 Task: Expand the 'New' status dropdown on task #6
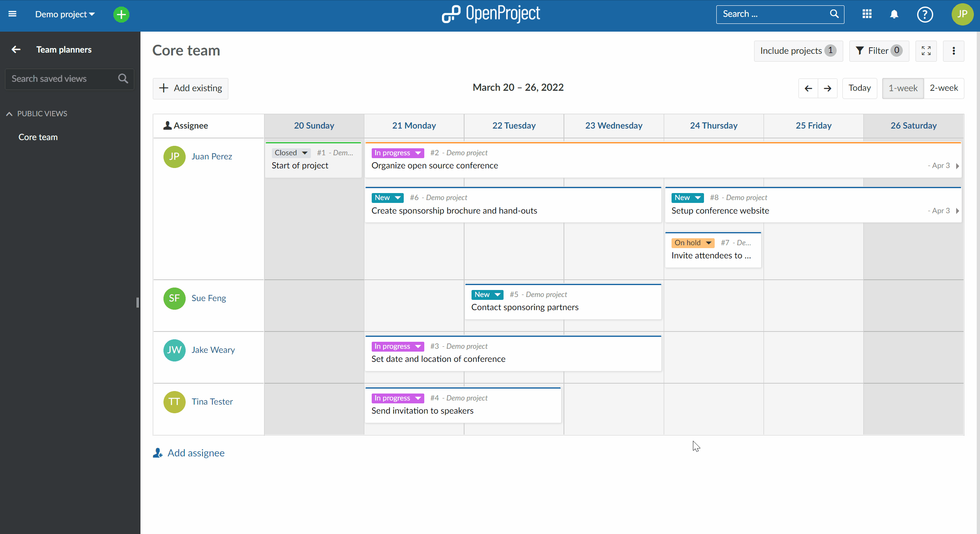pyautogui.click(x=397, y=197)
